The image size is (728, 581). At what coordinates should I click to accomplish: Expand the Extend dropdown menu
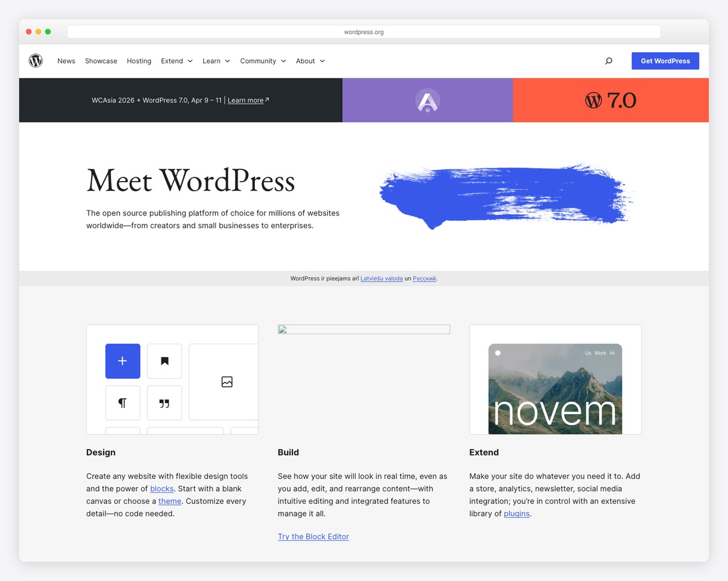177,61
